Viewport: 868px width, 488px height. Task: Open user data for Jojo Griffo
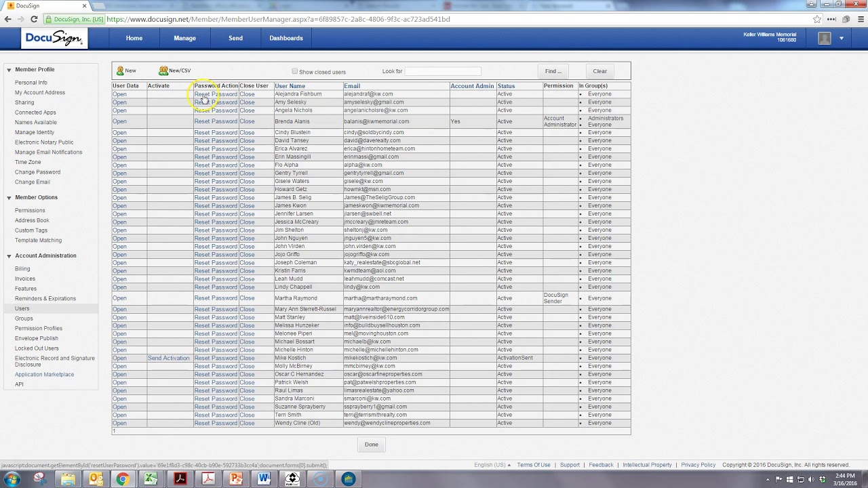coord(119,255)
